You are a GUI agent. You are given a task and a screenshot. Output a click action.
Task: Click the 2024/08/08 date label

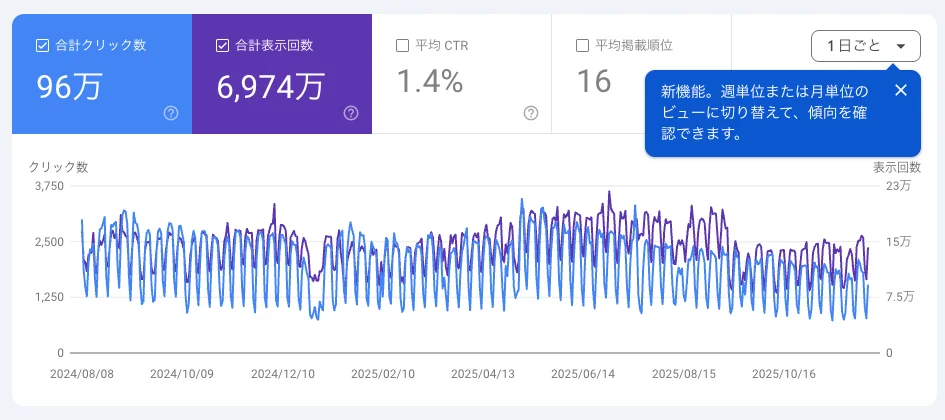[81, 374]
